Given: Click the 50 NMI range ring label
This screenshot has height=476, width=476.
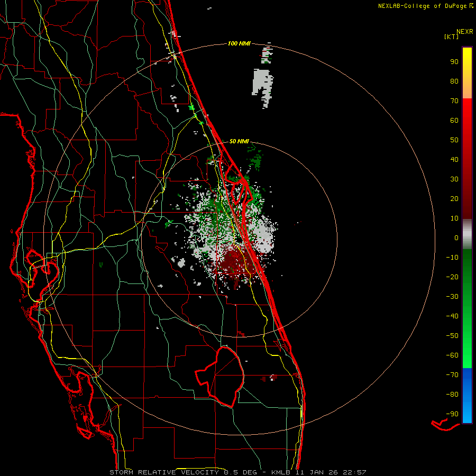Looking at the screenshot, I should coord(239,141).
